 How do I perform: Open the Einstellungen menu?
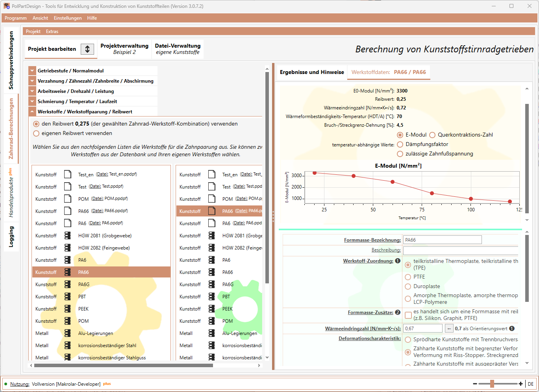click(x=68, y=18)
